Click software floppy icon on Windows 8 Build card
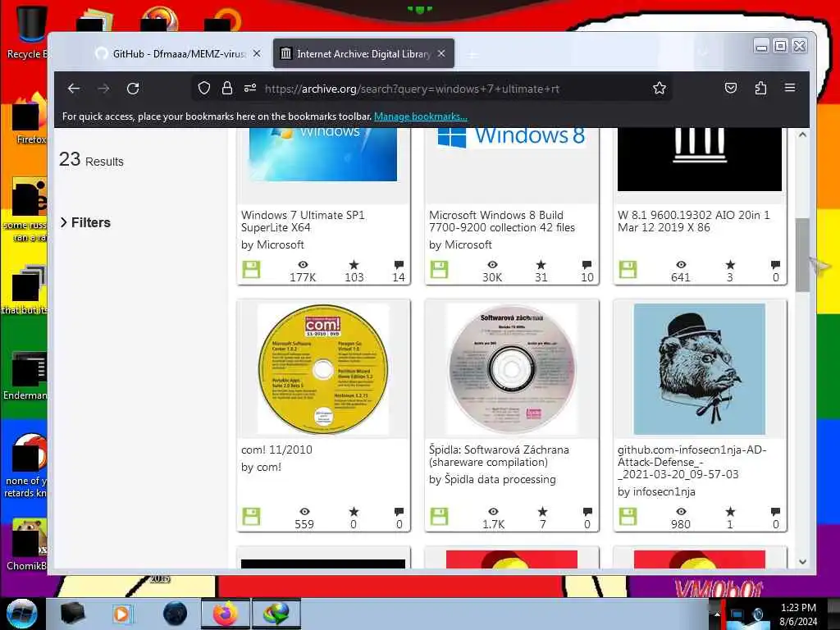This screenshot has width=840, height=630. 439,269
